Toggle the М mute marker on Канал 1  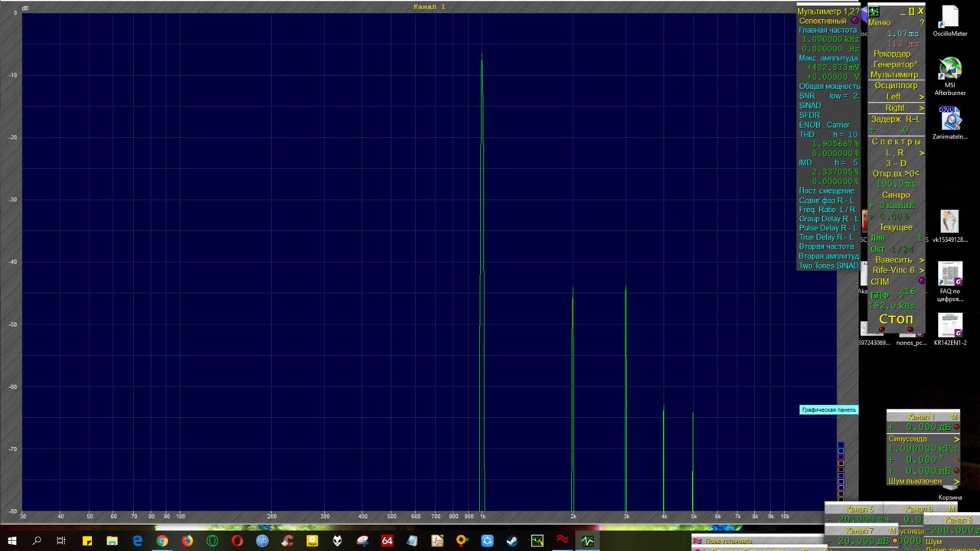(954, 416)
